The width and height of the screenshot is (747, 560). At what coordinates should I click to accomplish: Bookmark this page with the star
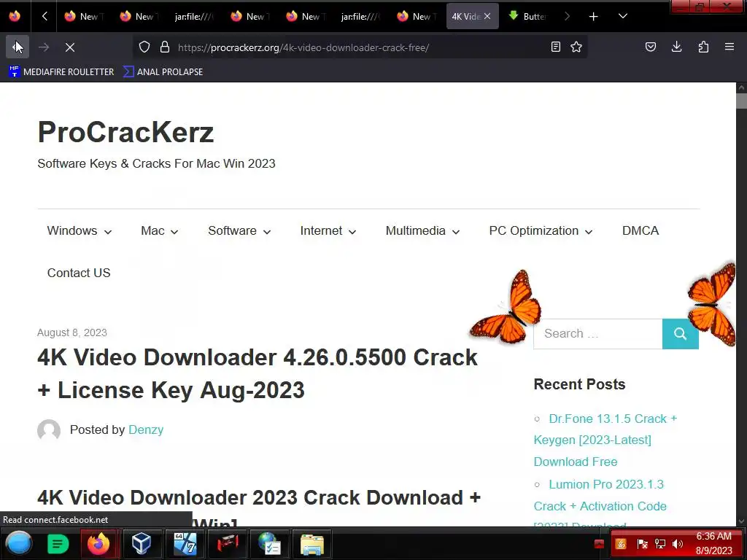576,47
